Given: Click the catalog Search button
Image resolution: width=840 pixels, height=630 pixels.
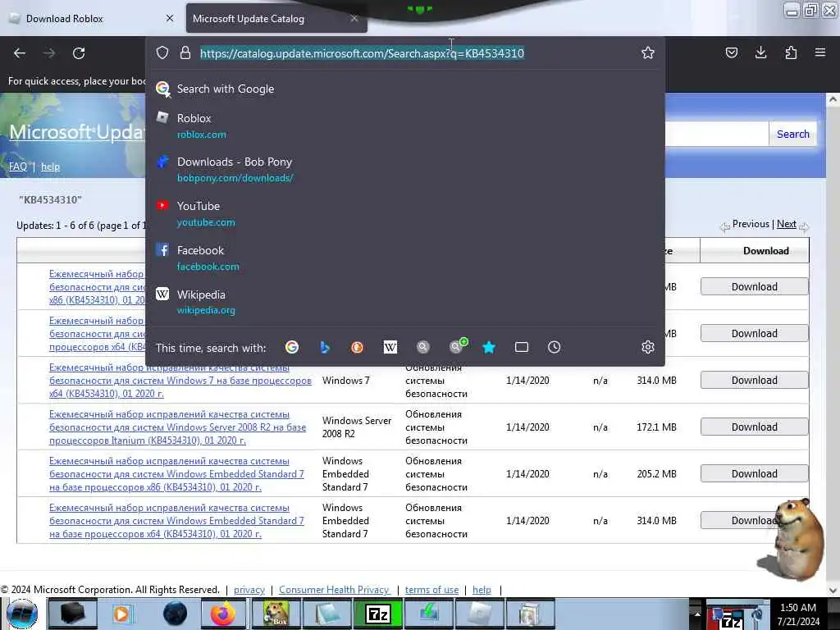Looking at the screenshot, I should click(x=793, y=134).
